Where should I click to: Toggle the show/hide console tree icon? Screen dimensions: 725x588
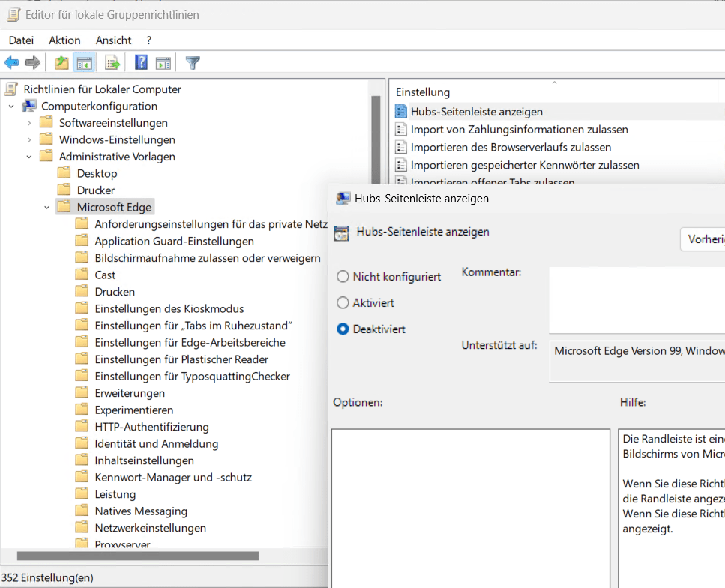point(84,63)
